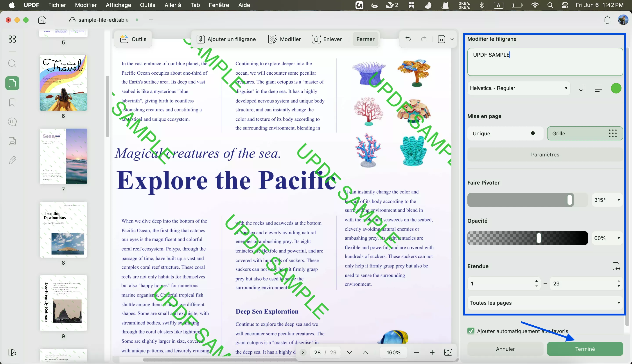Open the Aller à menu

173,5
